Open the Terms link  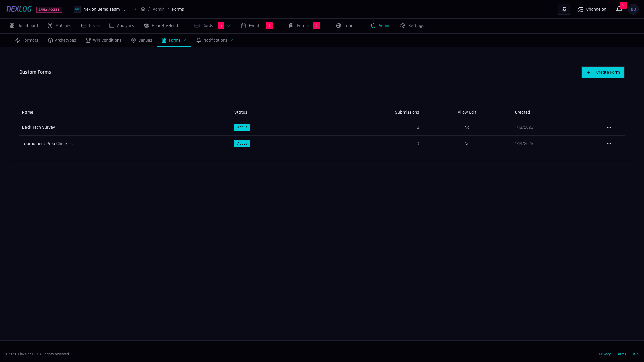pyautogui.click(x=621, y=354)
